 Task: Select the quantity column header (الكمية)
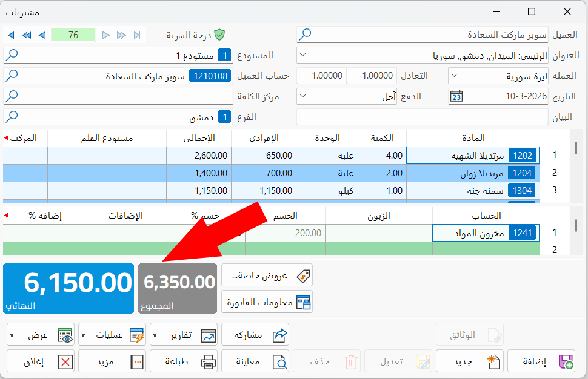click(382, 138)
